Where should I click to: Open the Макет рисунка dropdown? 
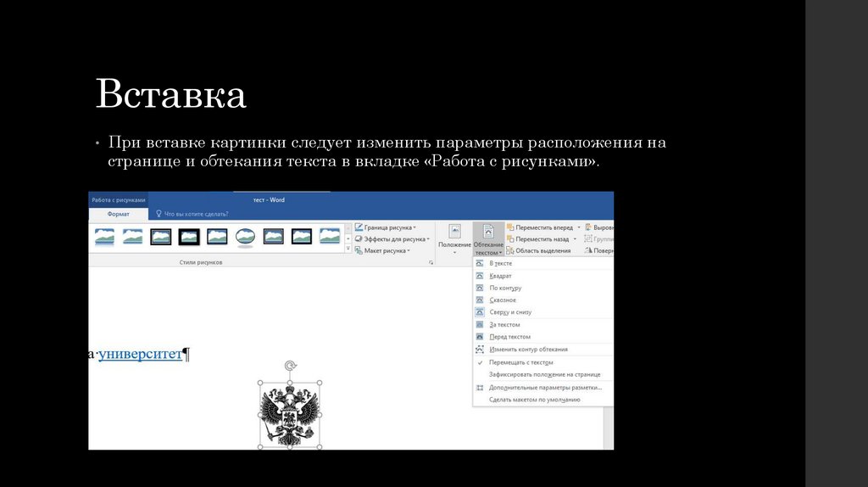pyautogui.click(x=382, y=250)
